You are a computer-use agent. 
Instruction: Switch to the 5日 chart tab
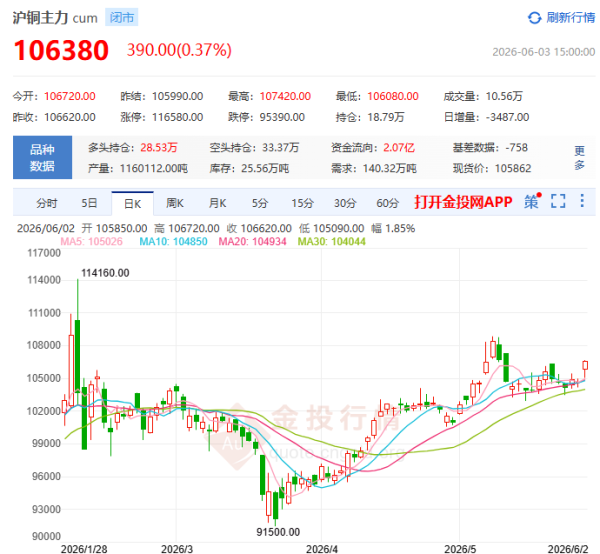click(89, 203)
